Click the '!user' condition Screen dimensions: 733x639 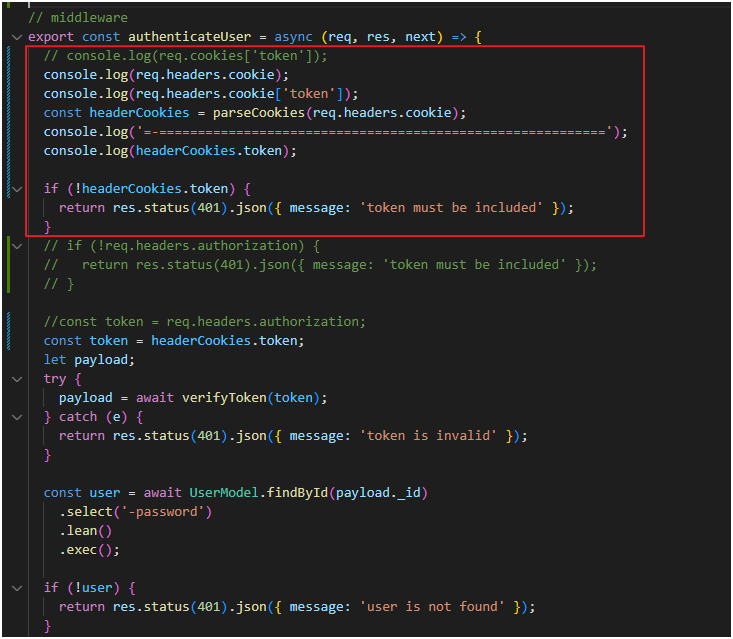click(93, 588)
